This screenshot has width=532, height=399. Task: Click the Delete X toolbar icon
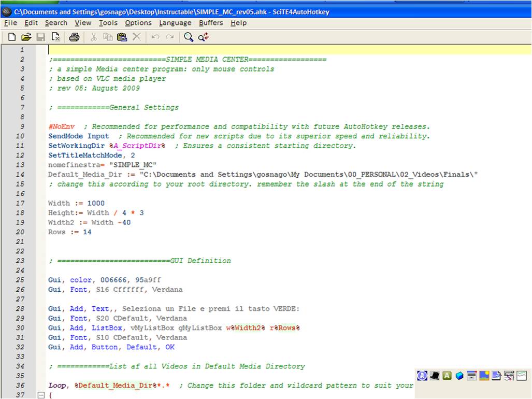point(136,37)
